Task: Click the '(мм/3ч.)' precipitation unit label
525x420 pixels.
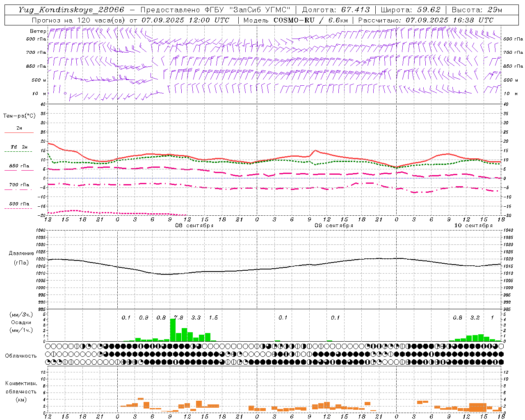Action: coord(21,315)
